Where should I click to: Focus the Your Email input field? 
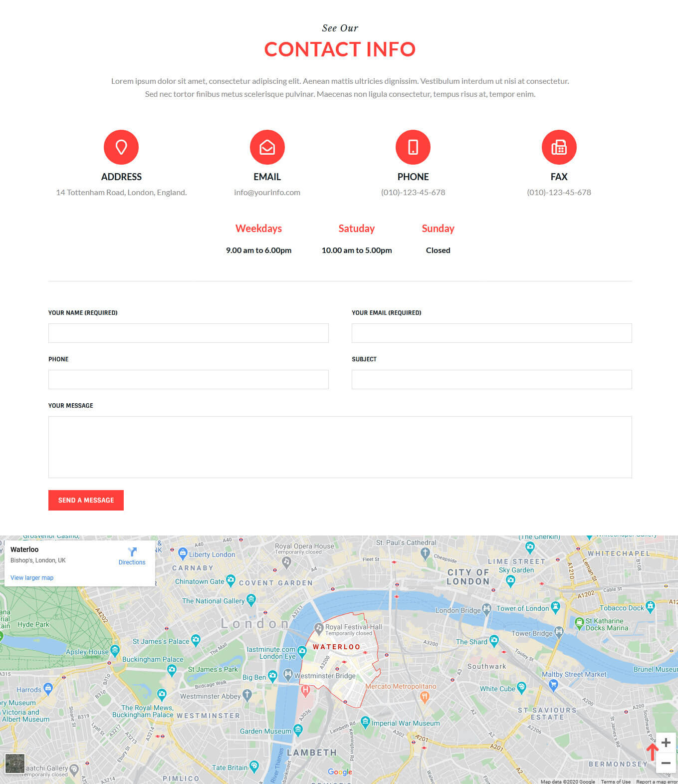491,333
